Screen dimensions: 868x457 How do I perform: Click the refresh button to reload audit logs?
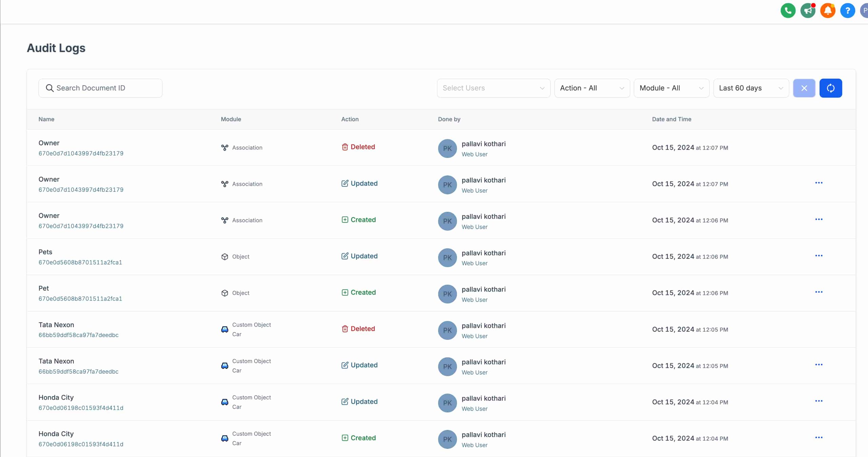pos(831,88)
